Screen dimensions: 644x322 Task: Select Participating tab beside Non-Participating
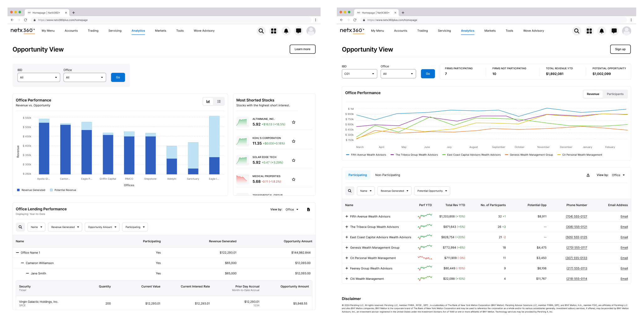tap(358, 175)
